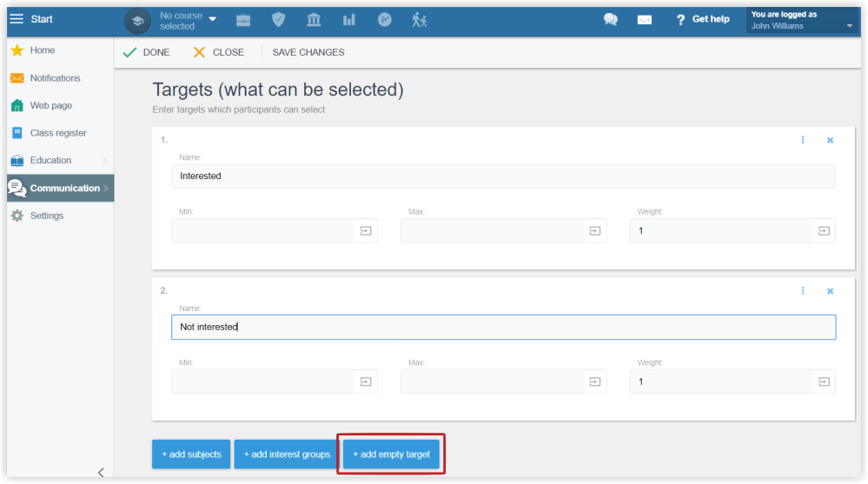The image size is (868, 484).
Task: Expand the No course selected dropdown
Action: click(188, 21)
